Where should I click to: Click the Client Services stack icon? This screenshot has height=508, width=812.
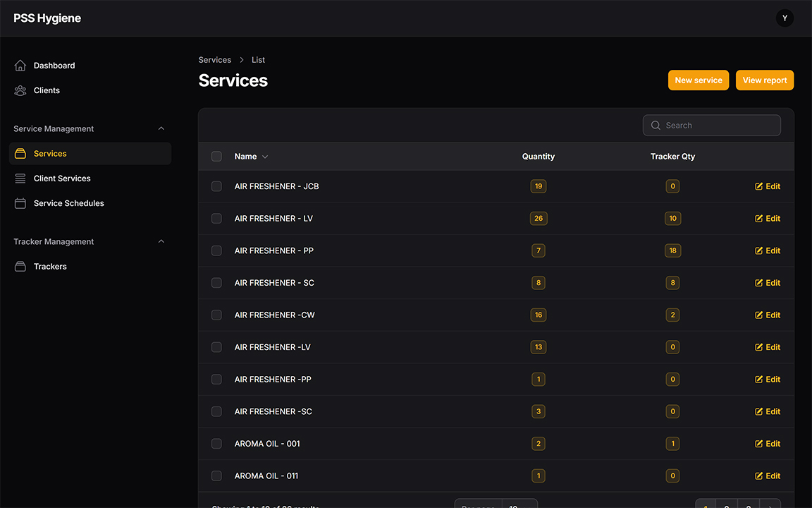coord(20,179)
